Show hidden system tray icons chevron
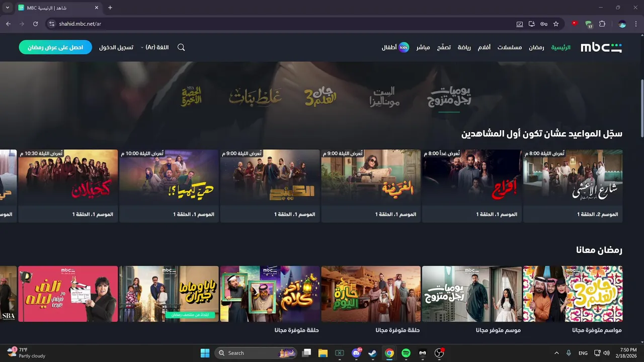644x362 pixels. [556, 353]
